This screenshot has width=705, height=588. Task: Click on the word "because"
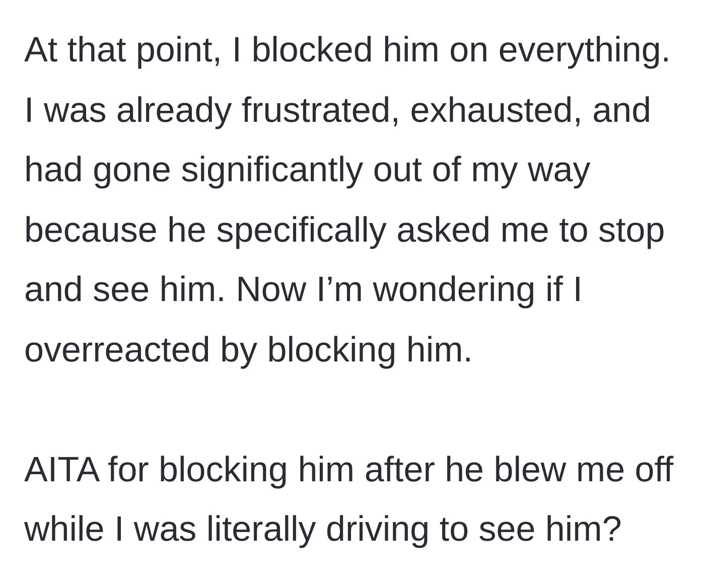[x=91, y=230]
